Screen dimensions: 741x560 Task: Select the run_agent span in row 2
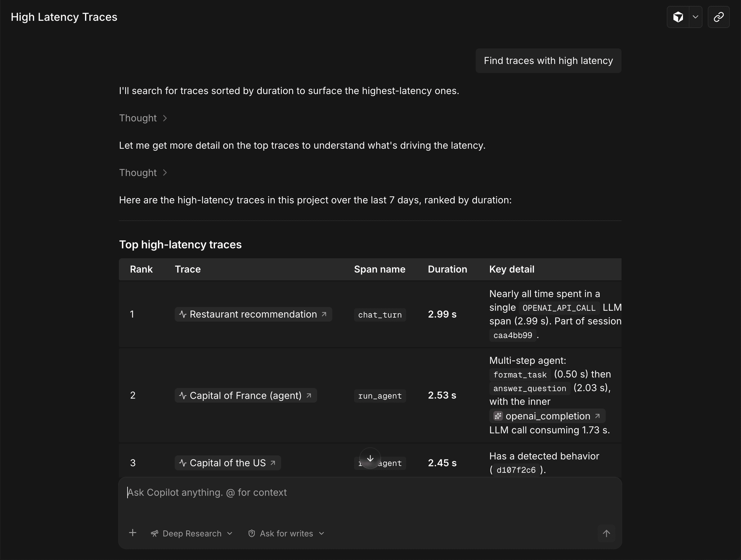(380, 396)
